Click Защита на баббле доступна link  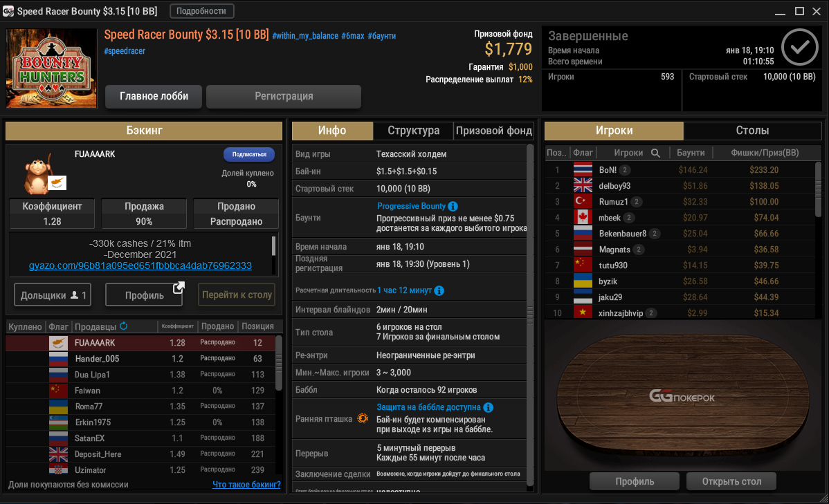429,407
